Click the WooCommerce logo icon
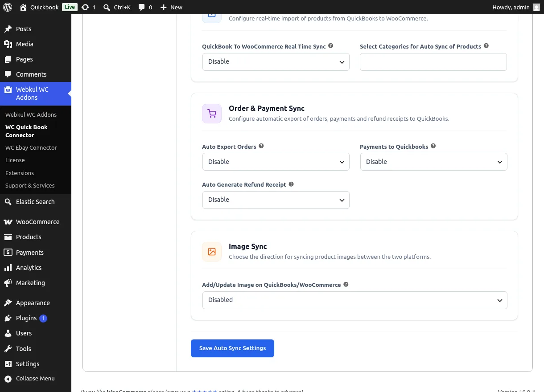 8,222
